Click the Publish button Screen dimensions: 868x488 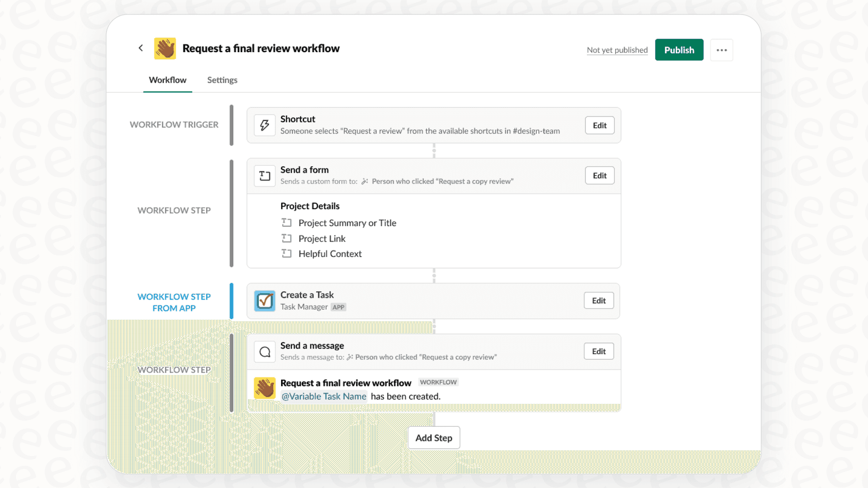[679, 50]
